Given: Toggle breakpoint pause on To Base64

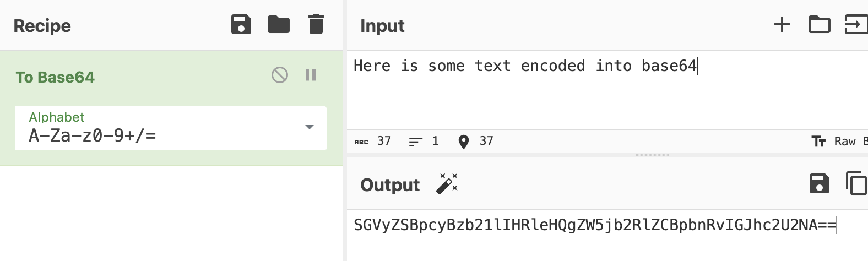Looking at the screenshot, I should tap(311, 75).
